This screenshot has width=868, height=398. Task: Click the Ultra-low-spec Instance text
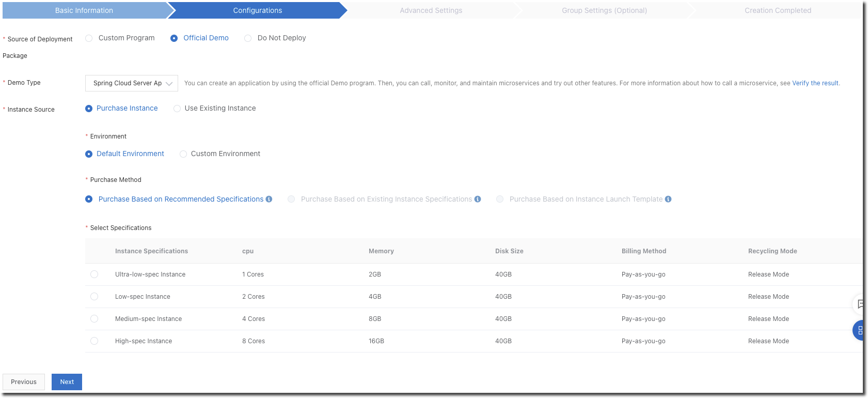(150, 274)
